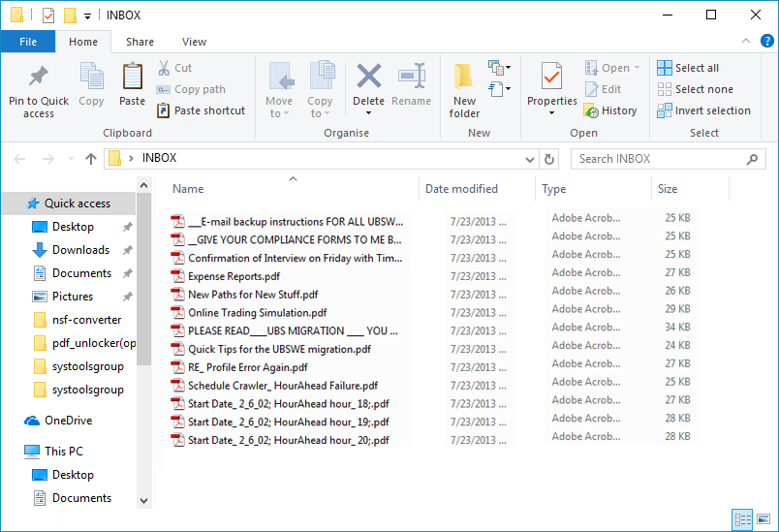Open file History from the ribbon

(x=610, y=110)
